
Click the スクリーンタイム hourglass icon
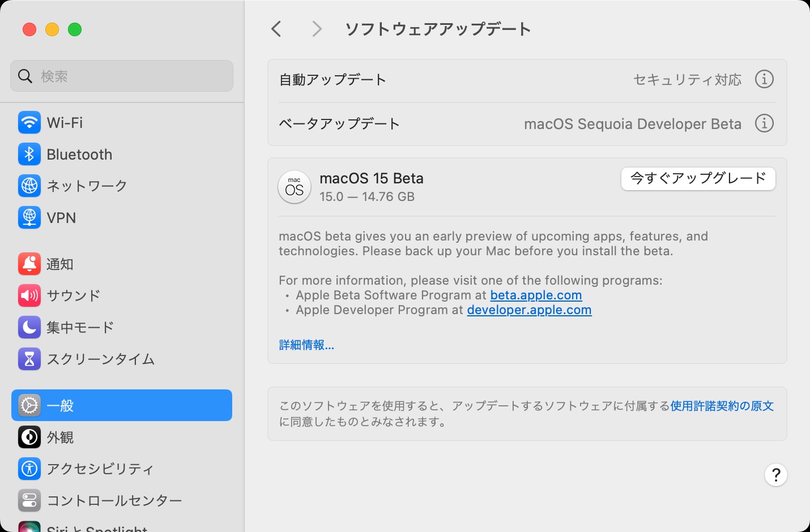[29, 359]
